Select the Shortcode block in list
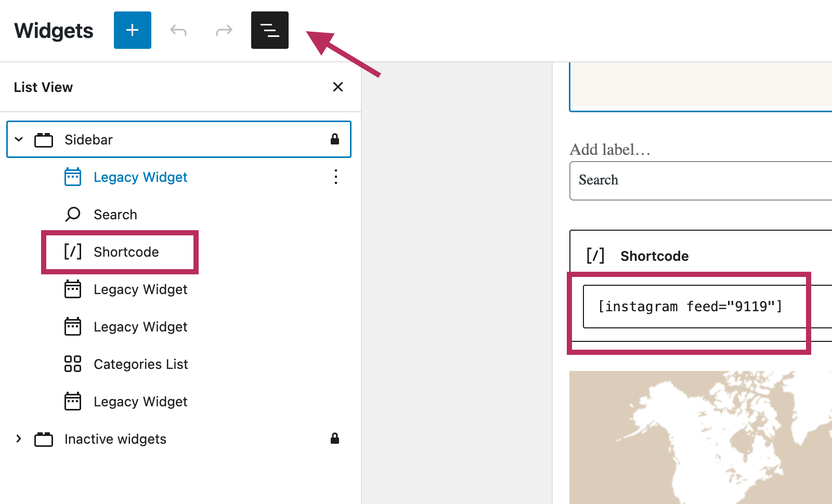 [x=126, y=252]
